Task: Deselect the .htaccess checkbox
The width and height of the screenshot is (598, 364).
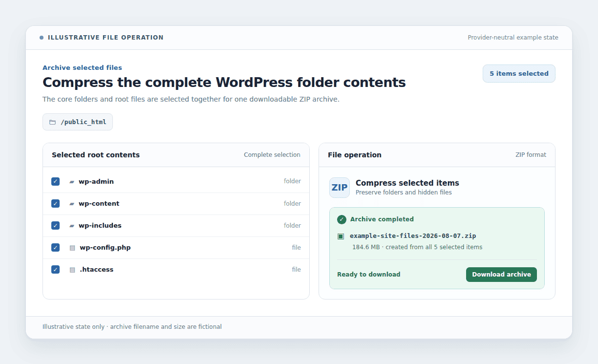Action: (56, 269)
